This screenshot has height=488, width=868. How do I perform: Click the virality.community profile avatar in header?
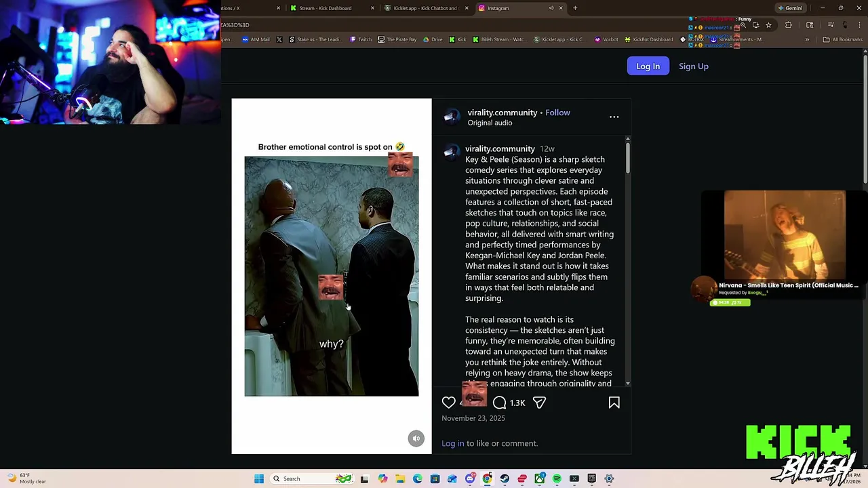click(x=452, y=117)
